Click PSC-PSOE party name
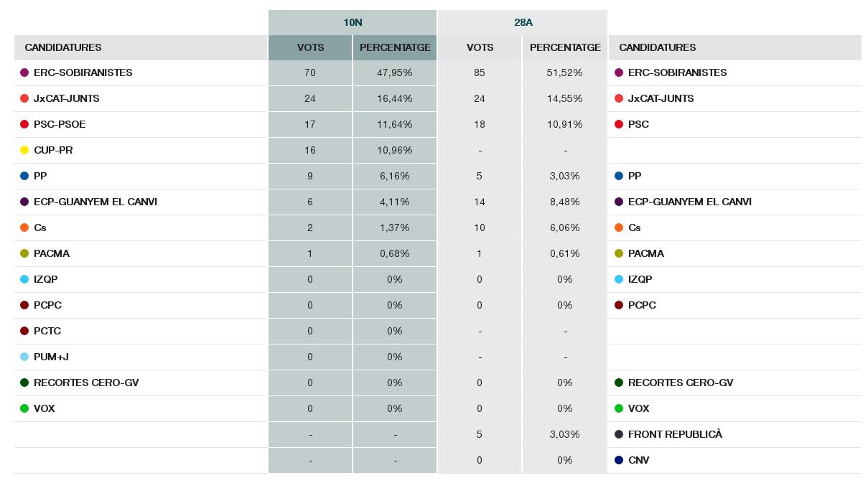This screenshot has width=868, height=483. 60,124
